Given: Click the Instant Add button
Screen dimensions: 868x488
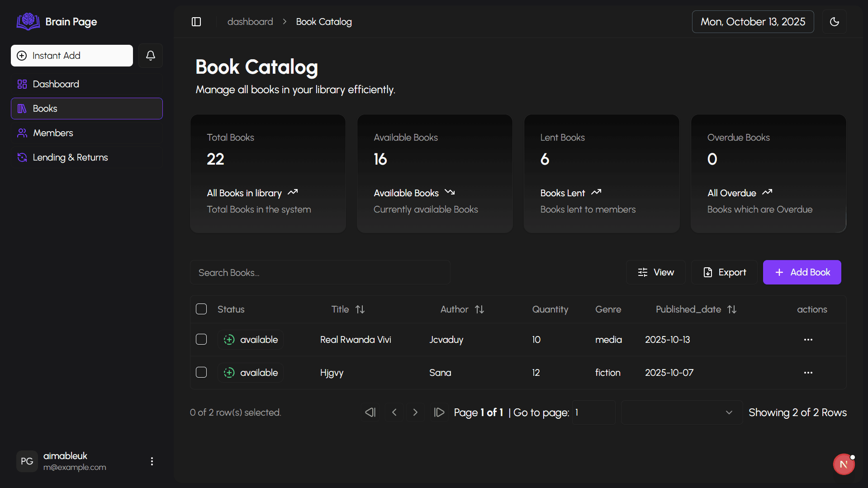Looking at the screenshot, I should 72,56.
